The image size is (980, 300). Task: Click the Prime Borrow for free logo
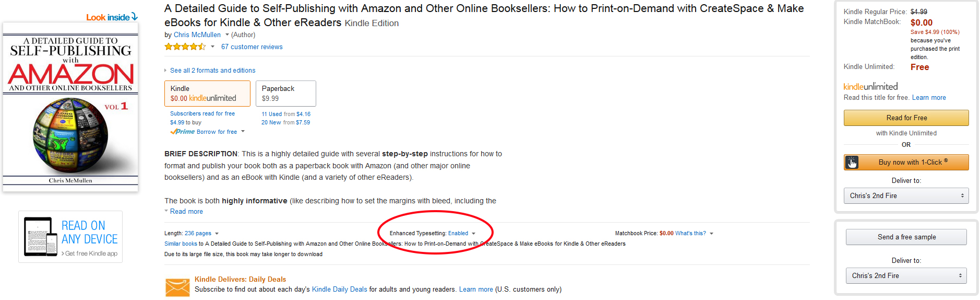pos(182,132)
